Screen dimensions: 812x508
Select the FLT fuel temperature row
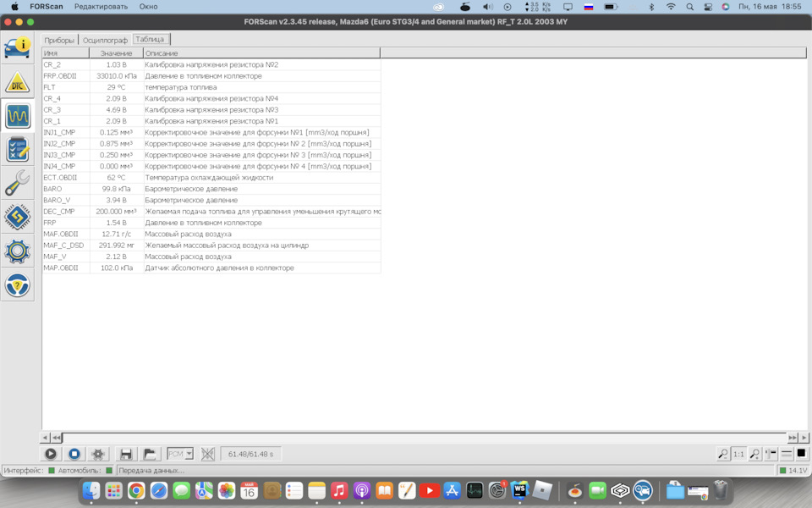[x=211, y=87]
